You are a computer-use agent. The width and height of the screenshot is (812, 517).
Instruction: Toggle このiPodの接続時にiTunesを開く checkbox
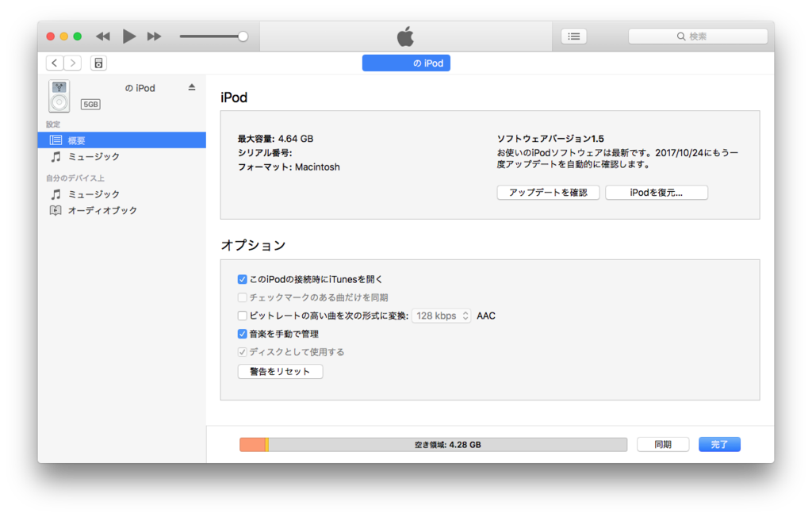[x=242, y=280]
